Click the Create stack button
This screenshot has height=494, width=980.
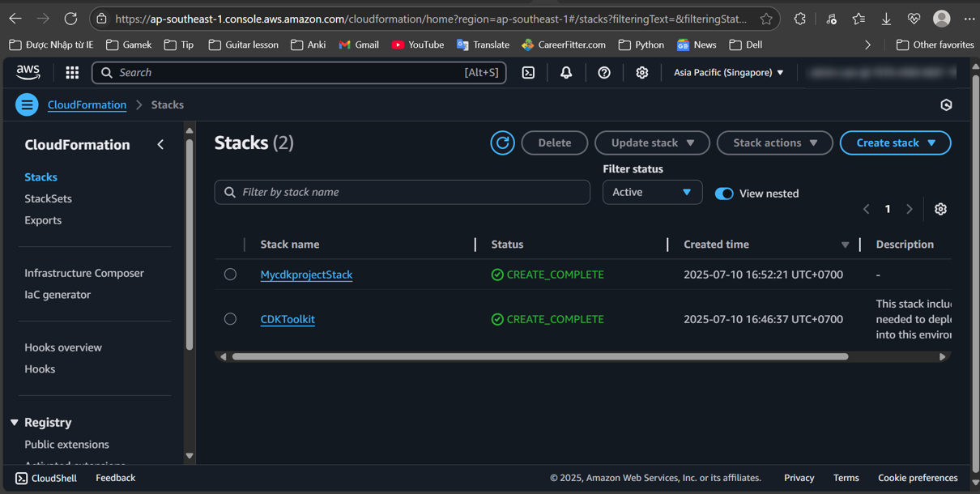894,143
